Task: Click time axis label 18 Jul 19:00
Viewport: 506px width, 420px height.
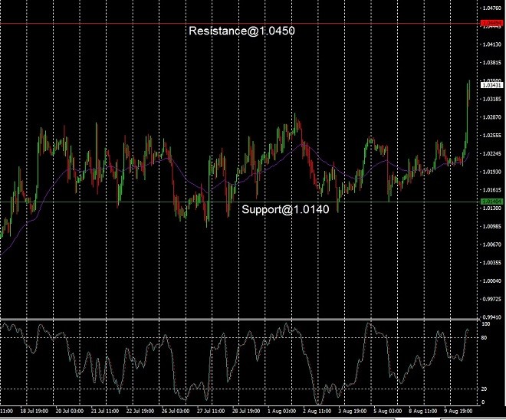Action: pos(34,412)
